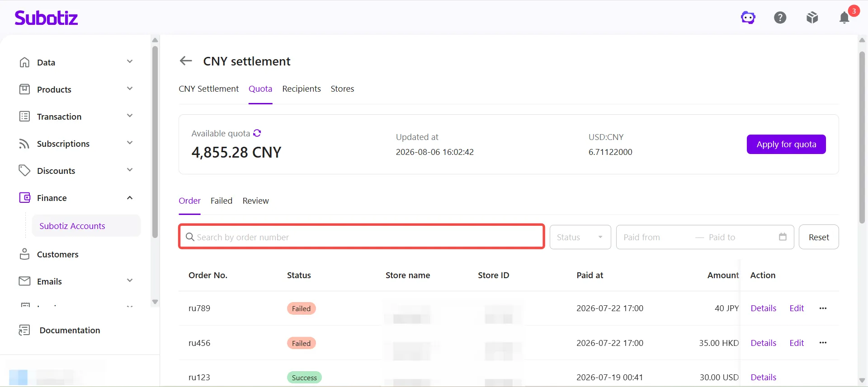This screenshot has width=868, height=387.
Task: Expand the Discounts menu
Action: 130,170
